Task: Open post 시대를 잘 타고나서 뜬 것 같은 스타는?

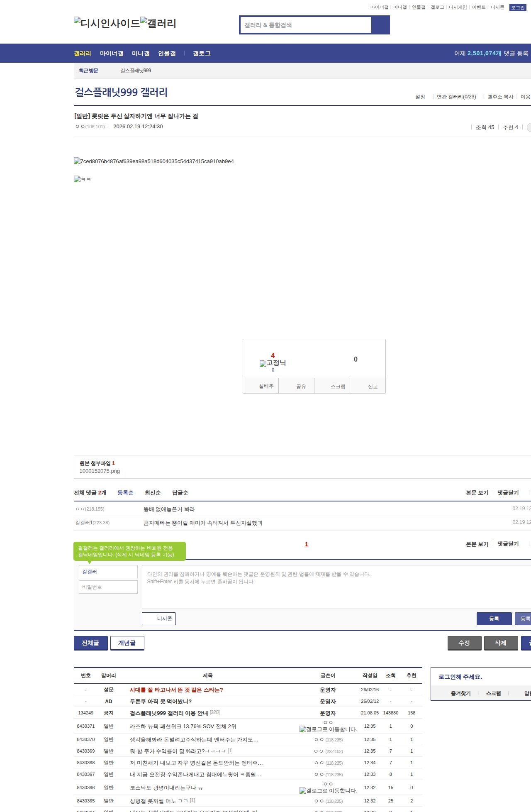Action: [x=176, y=690]
